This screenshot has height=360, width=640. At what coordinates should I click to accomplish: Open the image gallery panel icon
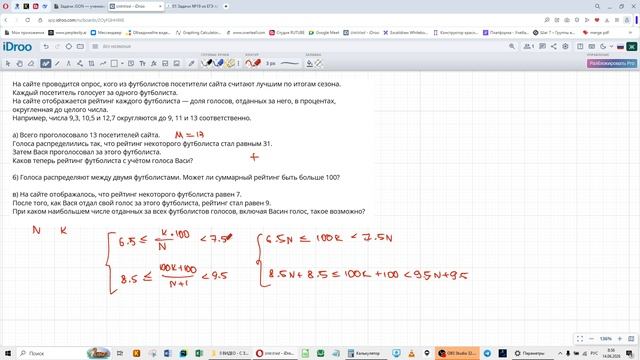pyautogui.click(x=591, y=47)
